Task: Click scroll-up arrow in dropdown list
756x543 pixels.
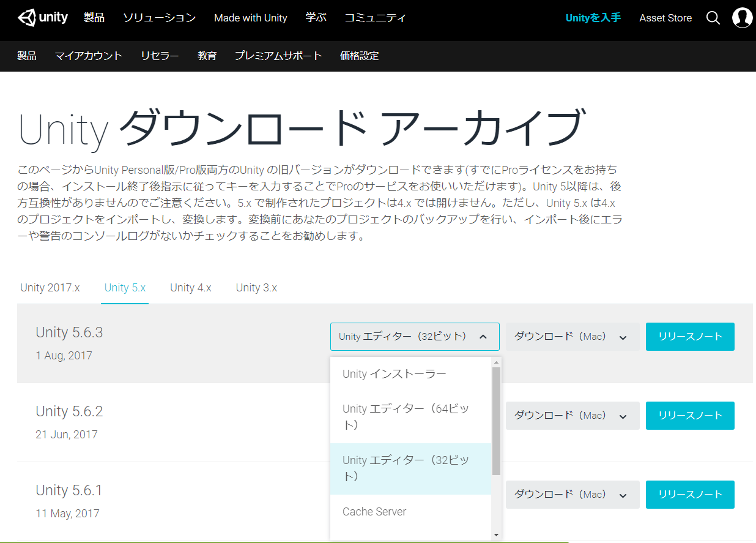Action: [496, 362]
